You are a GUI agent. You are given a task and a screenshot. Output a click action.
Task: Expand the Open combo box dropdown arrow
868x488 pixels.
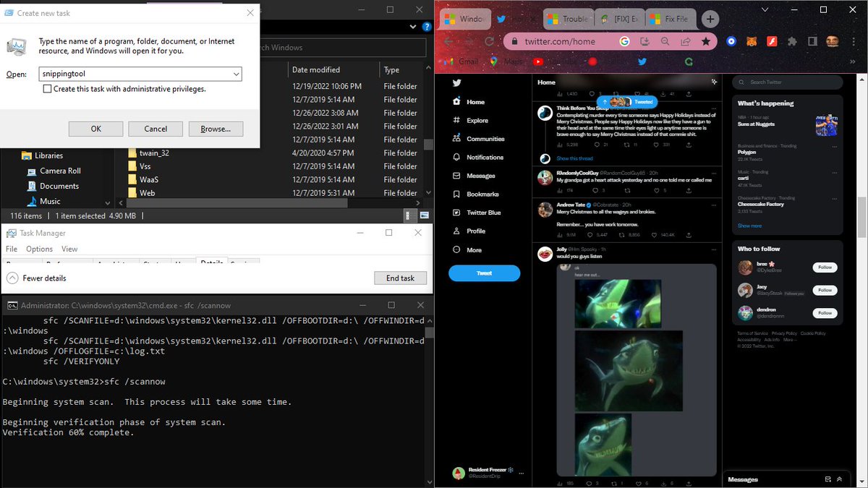236,74
